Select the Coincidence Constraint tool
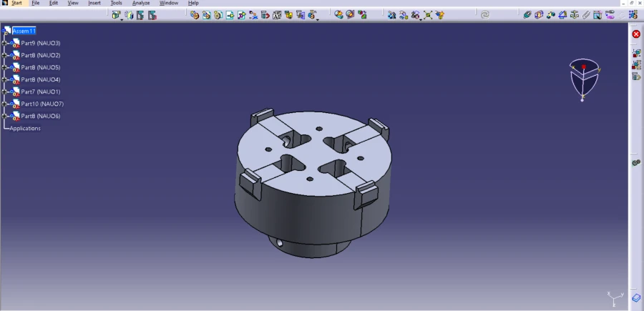This screenshot has height=311, width=644. point(527,15)
